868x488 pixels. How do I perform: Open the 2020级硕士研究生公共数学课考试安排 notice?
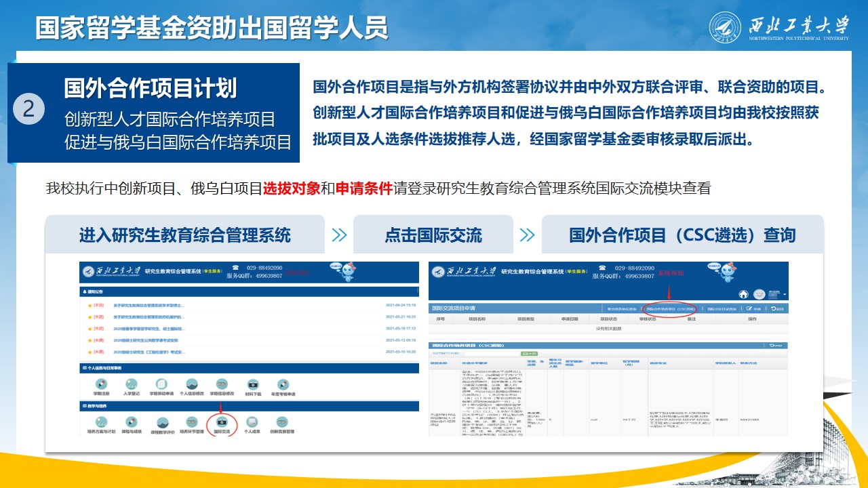[x=145, y=340]
